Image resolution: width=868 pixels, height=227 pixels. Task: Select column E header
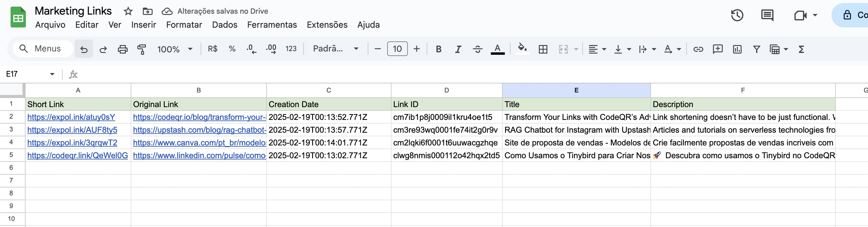tap(576, 90)
